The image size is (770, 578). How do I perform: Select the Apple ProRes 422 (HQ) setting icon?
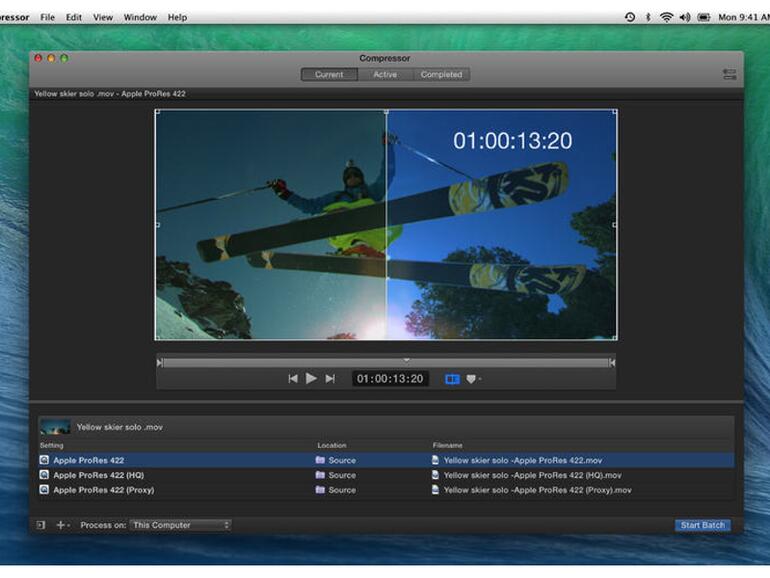point(44,475)
